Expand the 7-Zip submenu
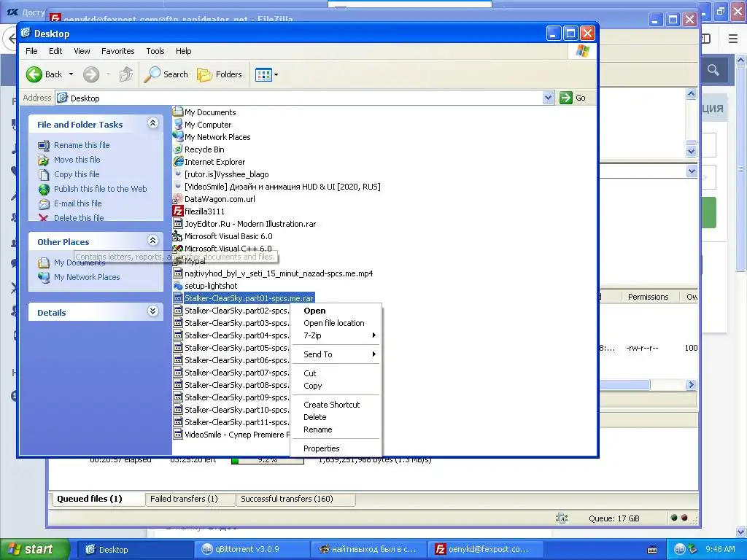The height and width of the screenshot is (560, 747). [336, 335]
